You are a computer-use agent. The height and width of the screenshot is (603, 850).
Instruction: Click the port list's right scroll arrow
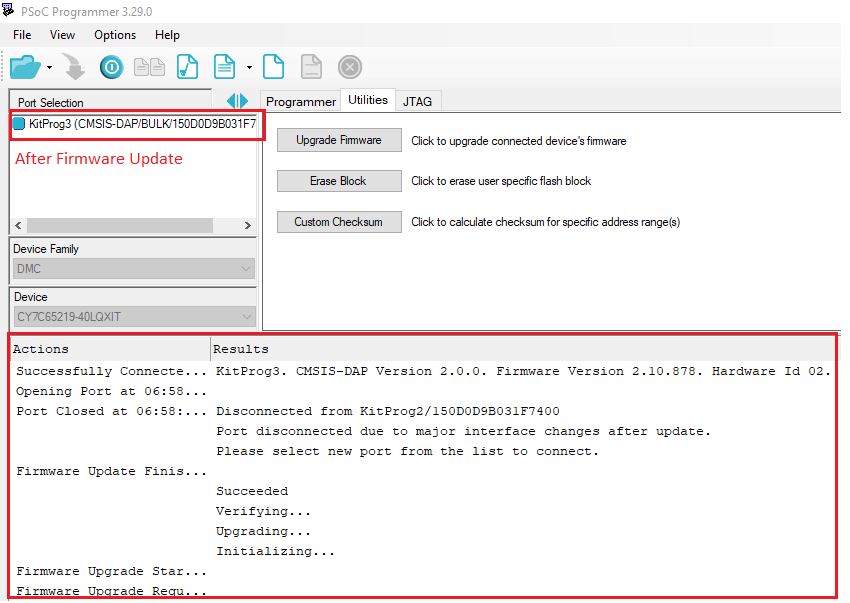pyautogui.click(x=248, y=226)
